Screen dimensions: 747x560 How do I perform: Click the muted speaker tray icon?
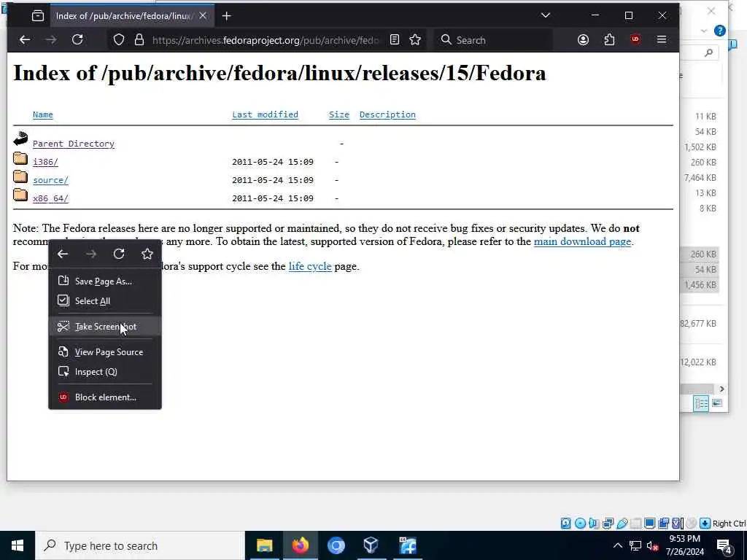pos(652,545)
